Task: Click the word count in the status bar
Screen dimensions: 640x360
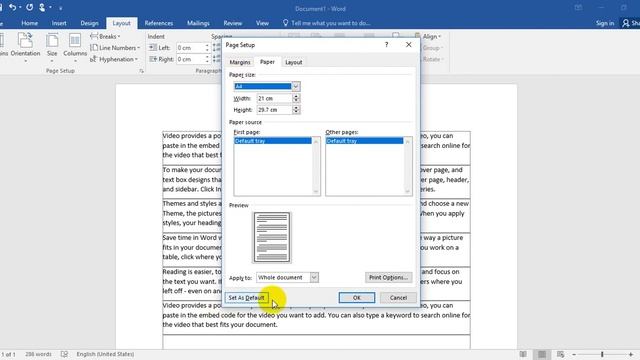Action: pyautogui.click(x=38, y=354)
